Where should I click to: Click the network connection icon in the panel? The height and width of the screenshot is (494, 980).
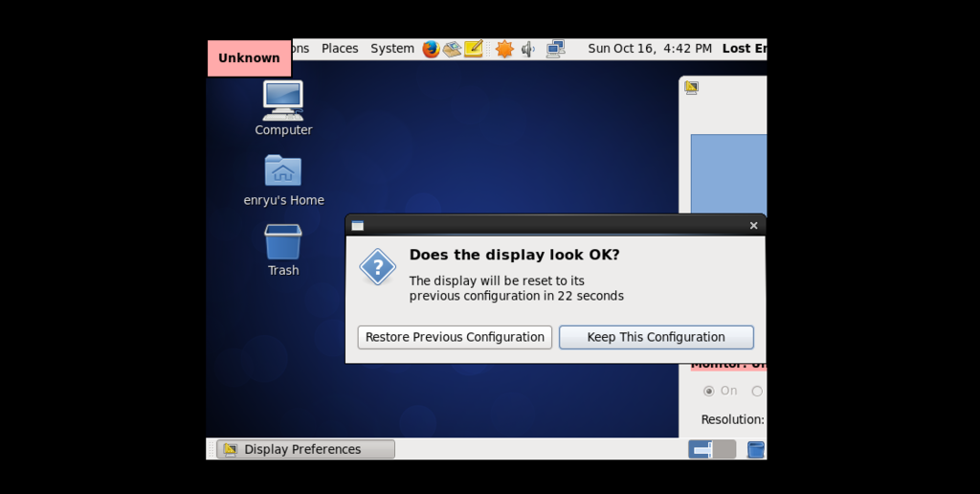click(x=555, y=49)
